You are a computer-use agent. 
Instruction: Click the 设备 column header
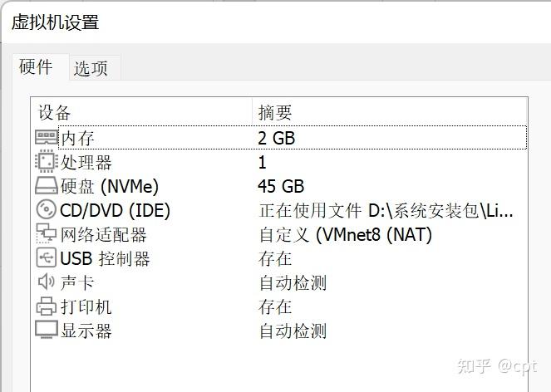(55, 113)
